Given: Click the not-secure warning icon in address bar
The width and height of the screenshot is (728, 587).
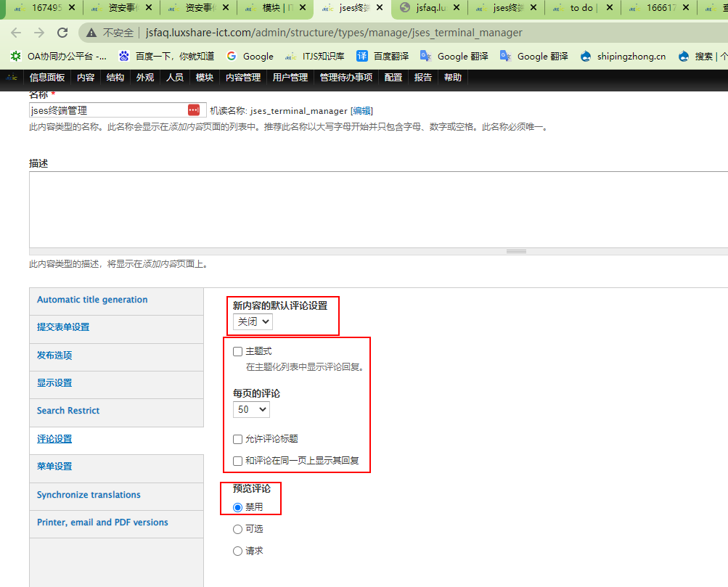Looking at the screenshot, I should (91, 33).
